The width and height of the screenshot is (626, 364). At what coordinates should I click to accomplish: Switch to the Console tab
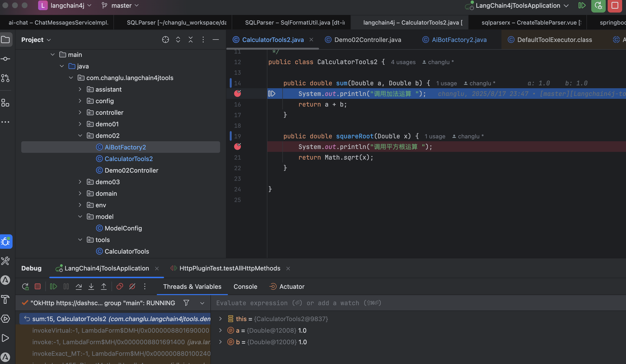coord(245,287)
